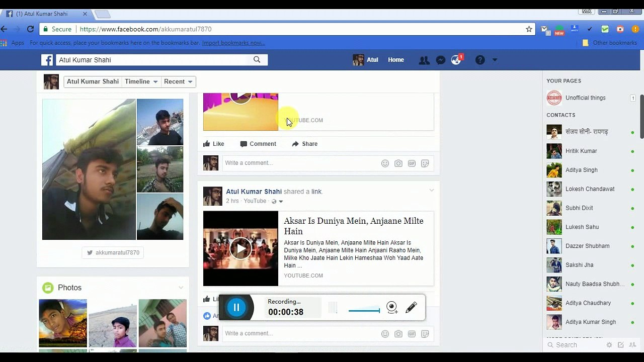Expand the Recent dropdown
The image size is (644, 362).
coord(178,81)
